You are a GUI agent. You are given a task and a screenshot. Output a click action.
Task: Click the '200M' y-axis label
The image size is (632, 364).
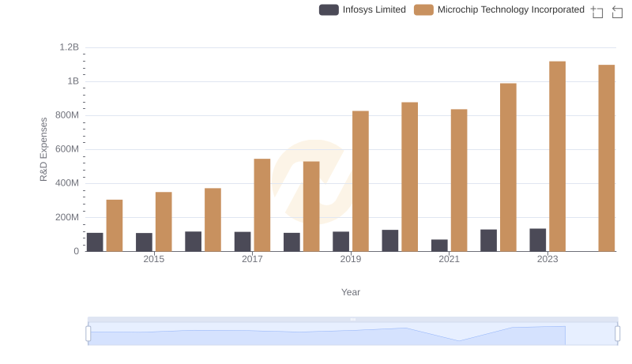pos(67,217)
